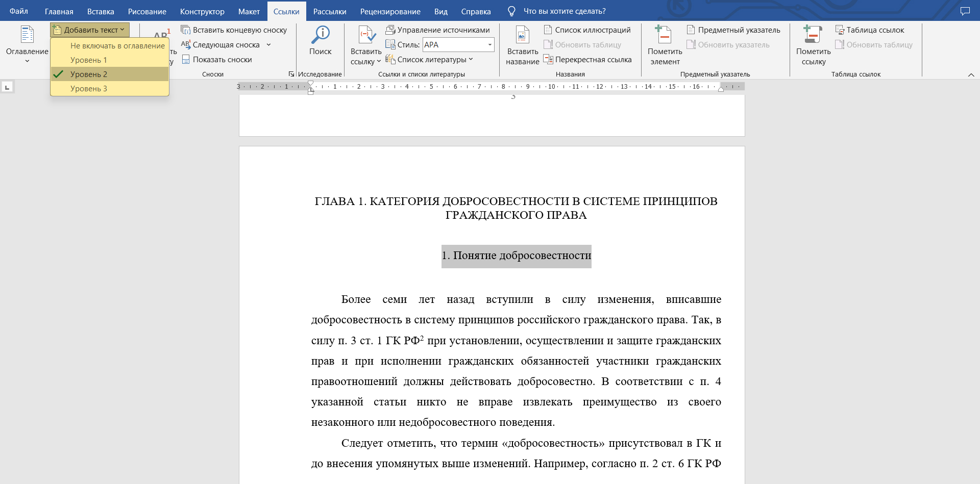Click Показать сноски
The width and height of the screenshot is (980, 484).
pyautogui.click(x=217, y=60)
